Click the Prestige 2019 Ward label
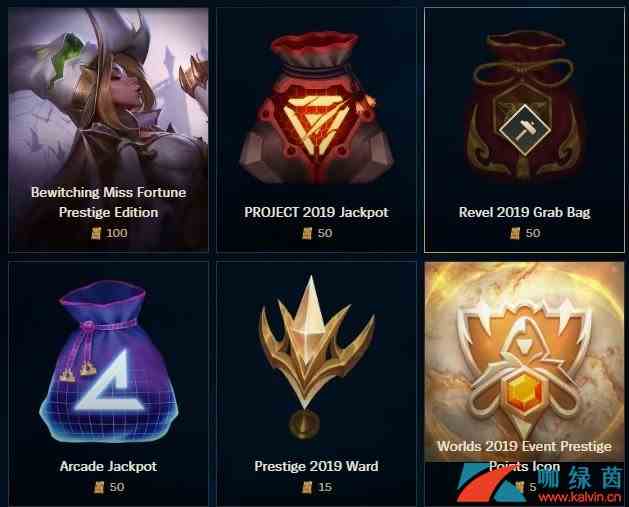The width and height of the screenshot is (629, 507). point(317,466)
